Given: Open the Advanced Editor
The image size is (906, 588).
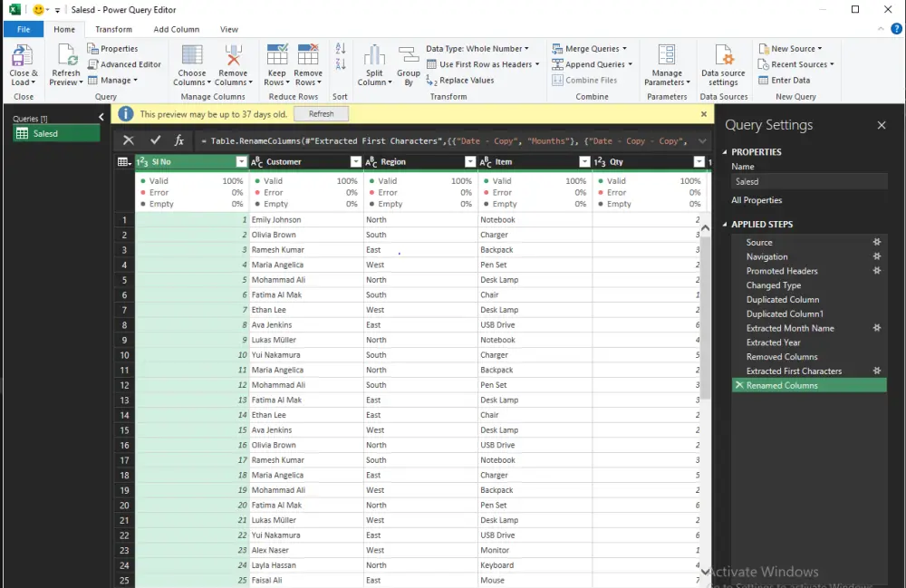Looking at the screenshot, I should pos(125,64).
